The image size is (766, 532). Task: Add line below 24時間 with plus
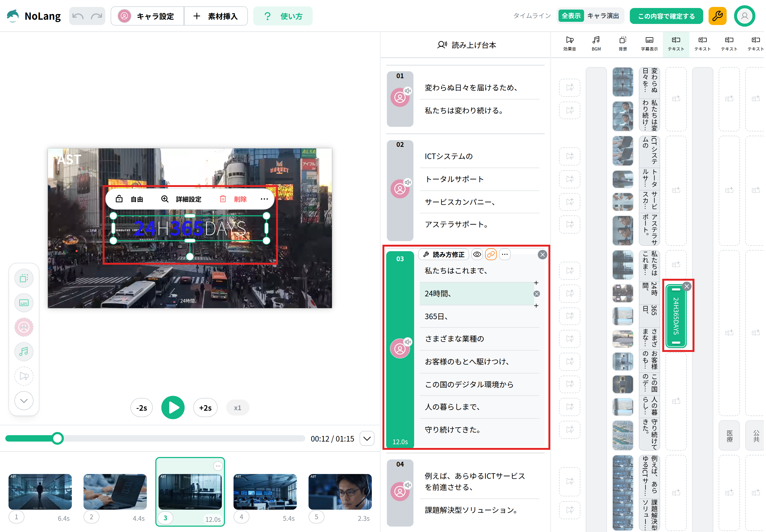click(x=536, y=306)
